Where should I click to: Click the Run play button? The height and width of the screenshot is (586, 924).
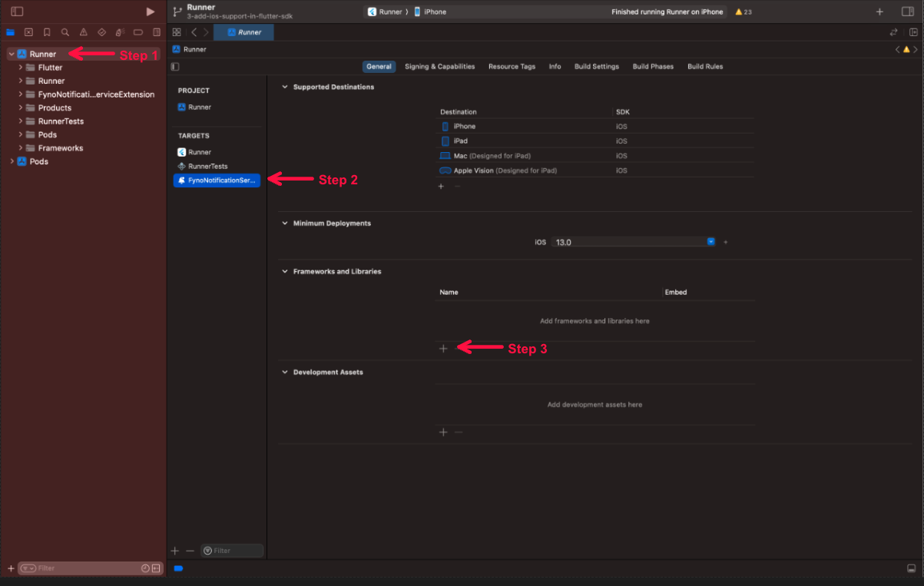coord(151,12)
